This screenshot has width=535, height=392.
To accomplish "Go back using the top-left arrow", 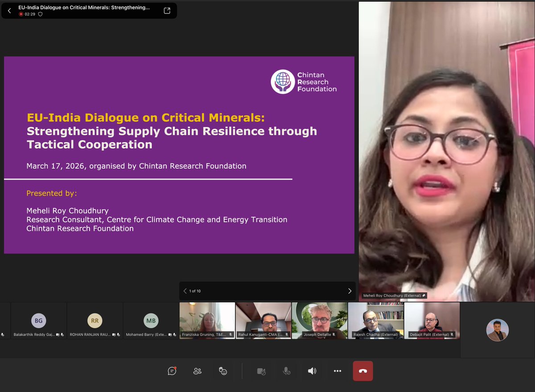I will (9, 11).
